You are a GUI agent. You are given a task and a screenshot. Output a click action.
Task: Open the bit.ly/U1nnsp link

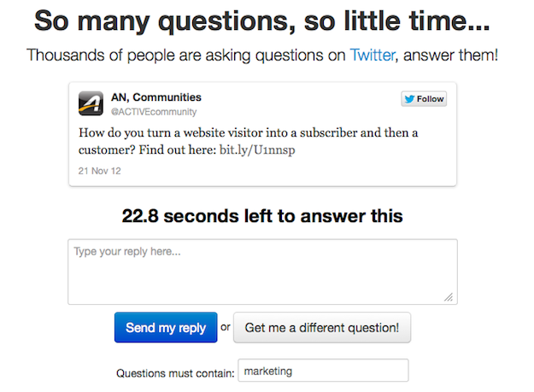[x=257, y=150]
